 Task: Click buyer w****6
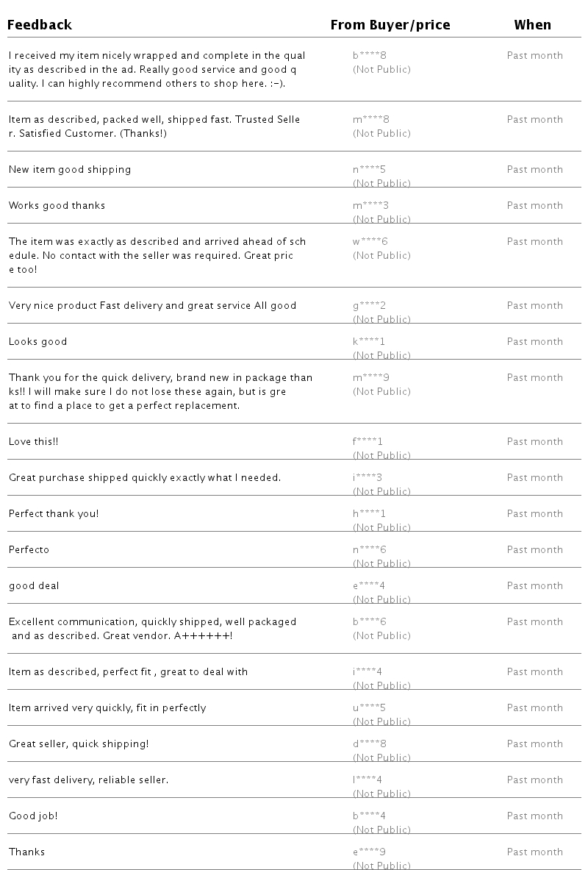370,241
